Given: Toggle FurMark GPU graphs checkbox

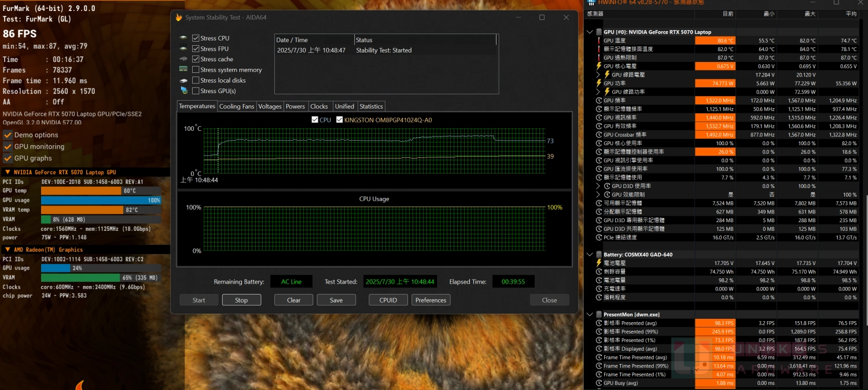Looking at the screenshot, I should pyautogui.click(x=8, y=158).
